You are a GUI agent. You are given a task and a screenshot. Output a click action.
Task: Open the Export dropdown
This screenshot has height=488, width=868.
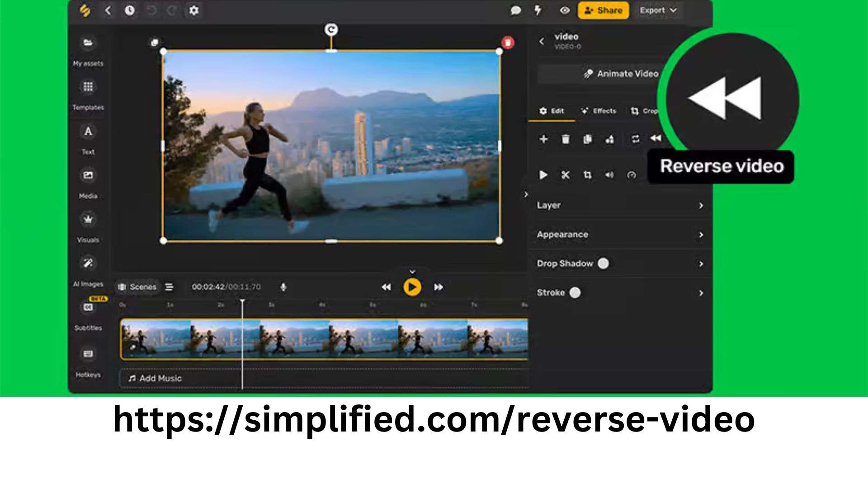(x=658, y=10)
